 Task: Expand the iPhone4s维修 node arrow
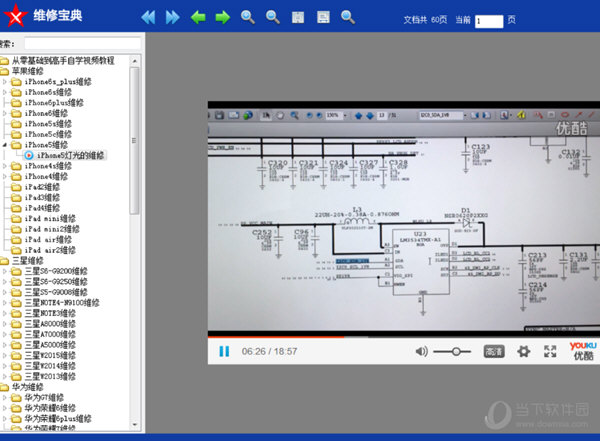tap(5, 166)
